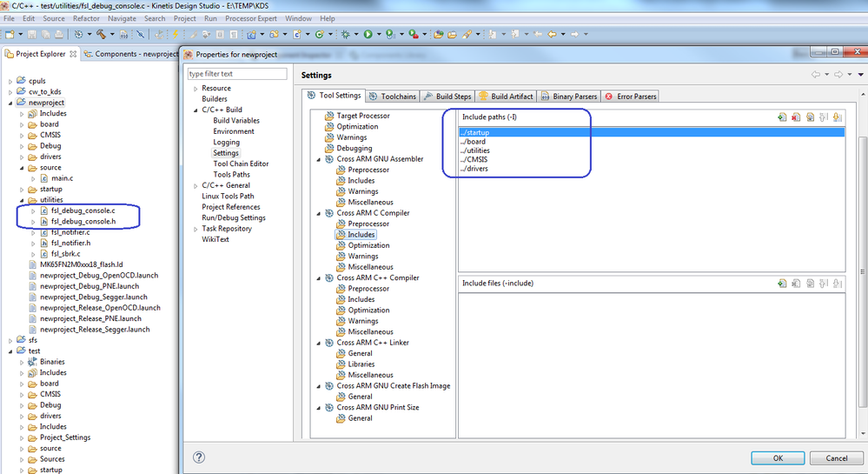Select Libraries under Cross ARM C++ Linker
Screen dimensions: 868x474
click(361, 364)
